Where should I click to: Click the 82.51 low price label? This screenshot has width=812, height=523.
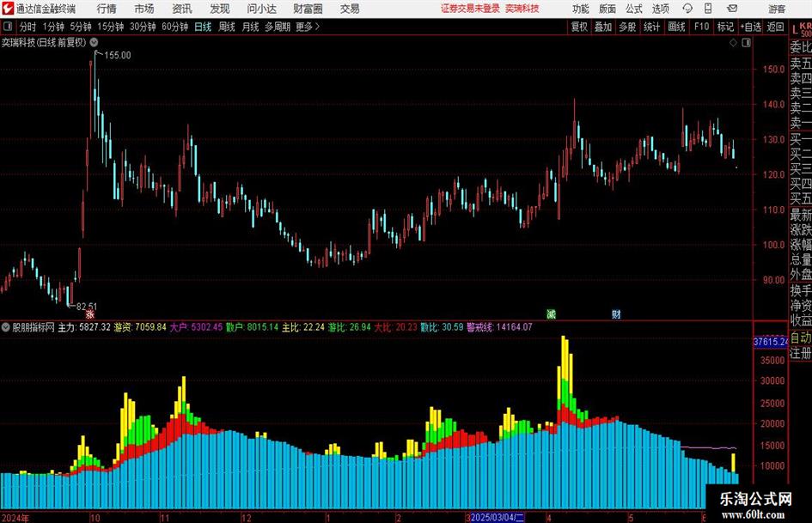87,307
